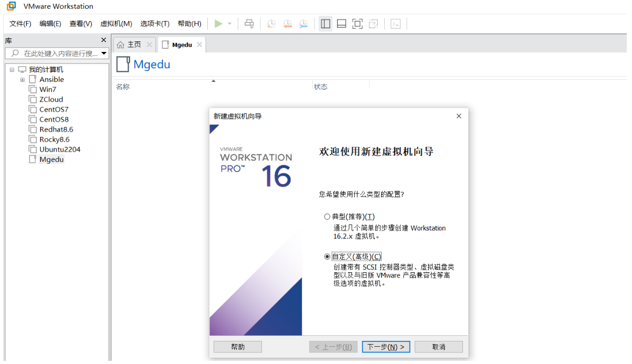Open the library search dropdown arrow
The width and height of the screenshot is (632, 364).
(x=104, y=53)
